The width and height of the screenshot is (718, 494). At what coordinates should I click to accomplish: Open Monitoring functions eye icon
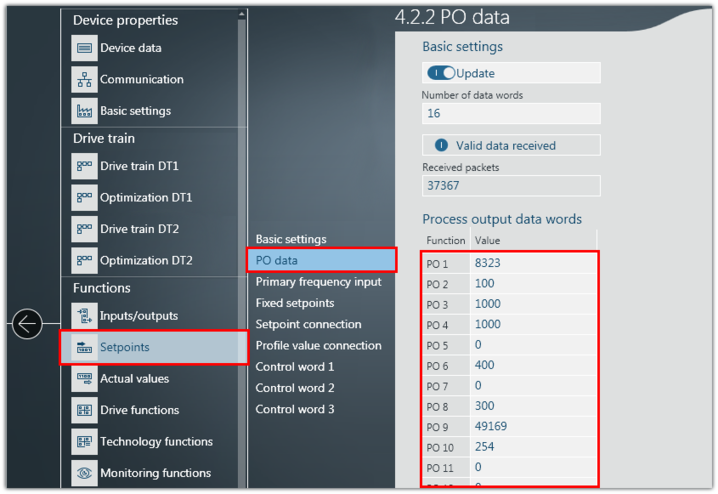click(84, 473)
